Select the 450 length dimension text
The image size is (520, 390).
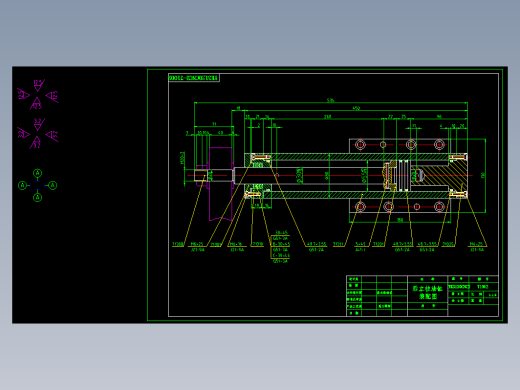pos(356,108)
